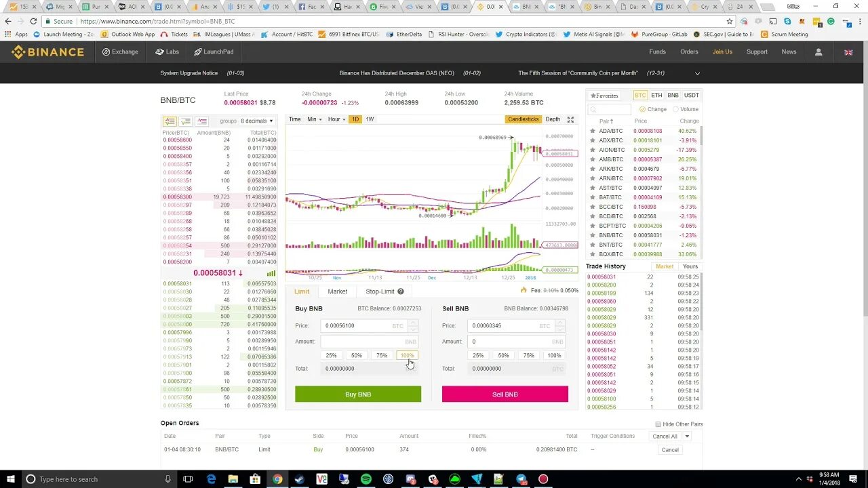The width and height of the screenshot is (868, 488).
Task: Enable the Hide Other Pairs checkbox
Action: click(658, 424)
